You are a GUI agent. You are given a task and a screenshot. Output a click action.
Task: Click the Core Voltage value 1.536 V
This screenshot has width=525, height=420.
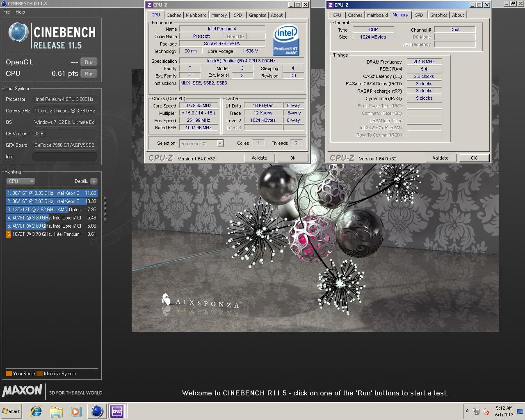[x=250, y=51]
